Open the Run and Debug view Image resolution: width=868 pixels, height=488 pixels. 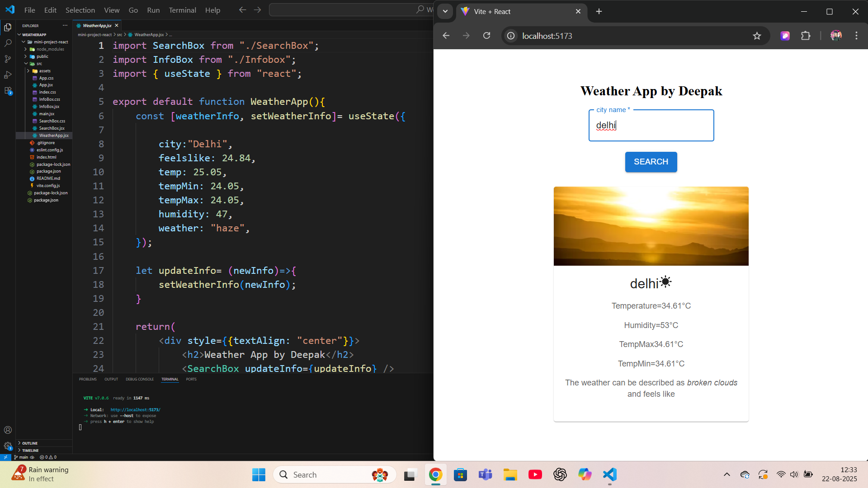pyautogui.click(x=8, y=75)
